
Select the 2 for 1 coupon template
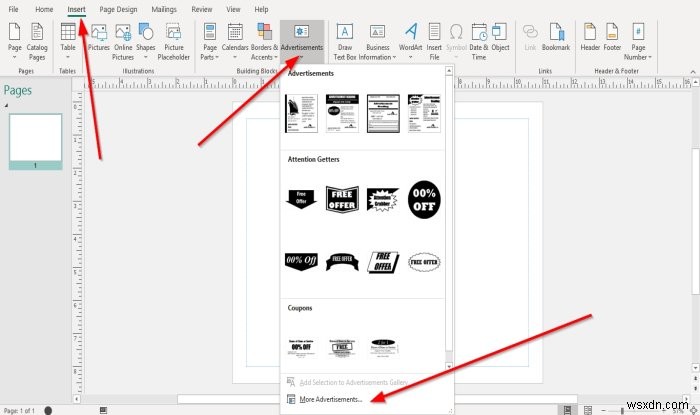tap(383, 348)
